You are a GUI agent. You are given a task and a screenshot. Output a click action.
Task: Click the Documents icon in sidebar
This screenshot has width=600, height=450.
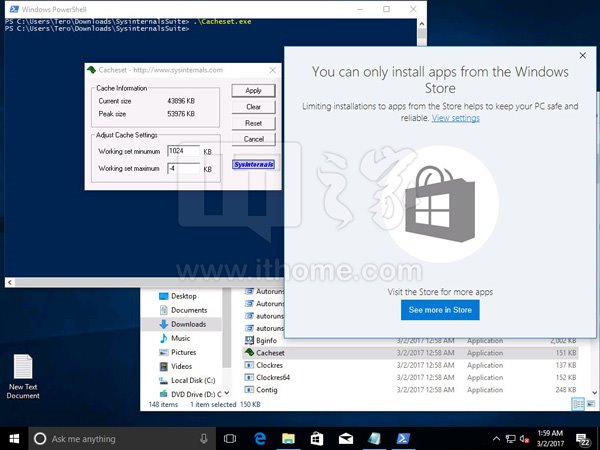coord(163,310)
